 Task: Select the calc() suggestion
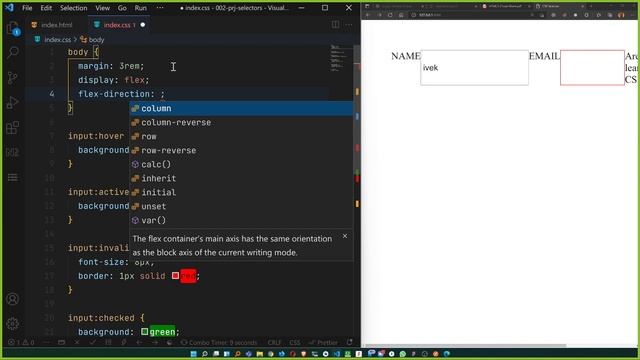coord(241,164)
